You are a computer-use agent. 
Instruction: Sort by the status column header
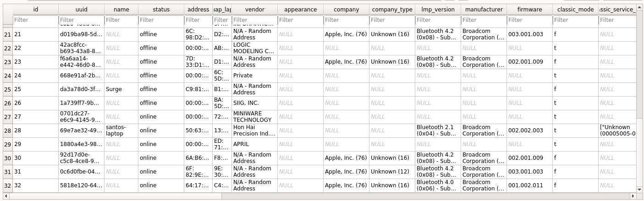pos(161,10)
